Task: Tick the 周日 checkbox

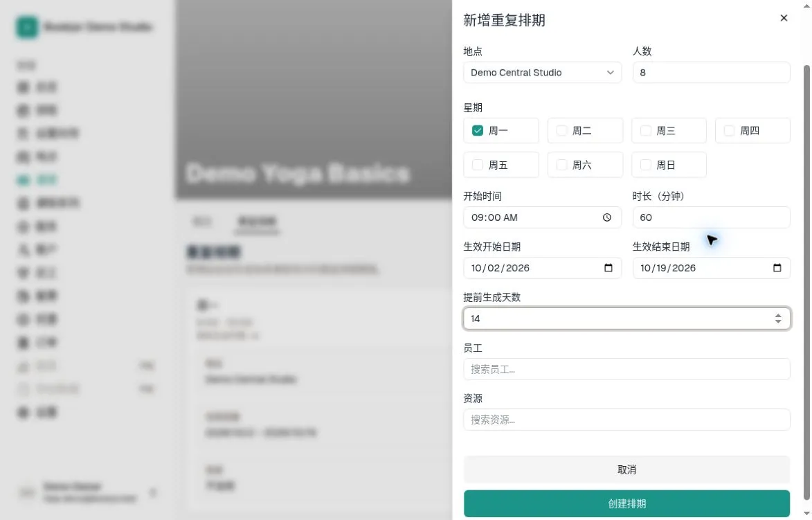Action: 645,165
